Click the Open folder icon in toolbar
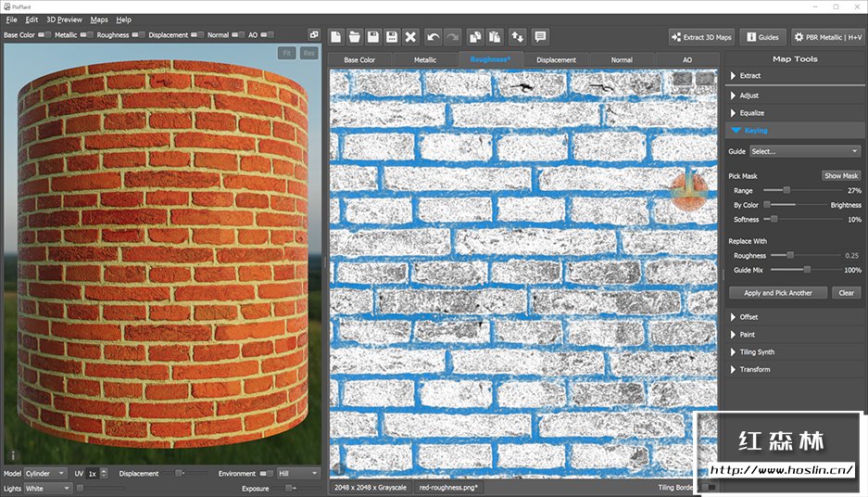Viewport: 868px width, 497px height. 354,37
